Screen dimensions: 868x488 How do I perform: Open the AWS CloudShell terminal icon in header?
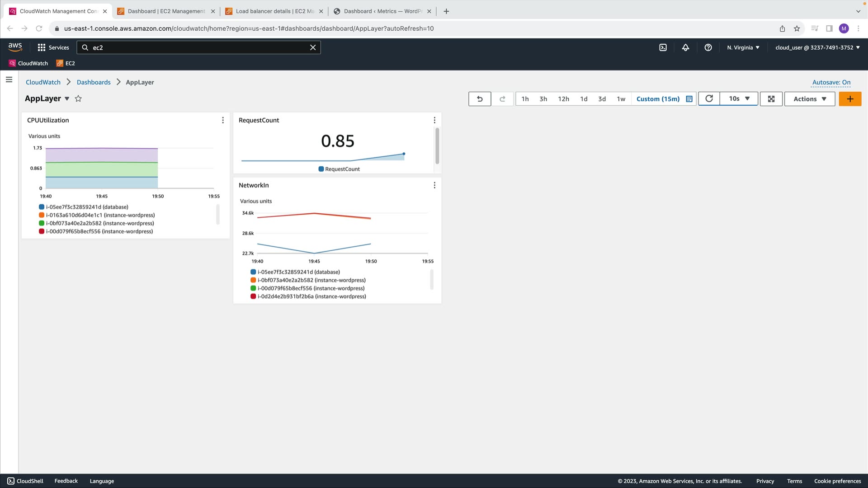(x=663, y=47)
